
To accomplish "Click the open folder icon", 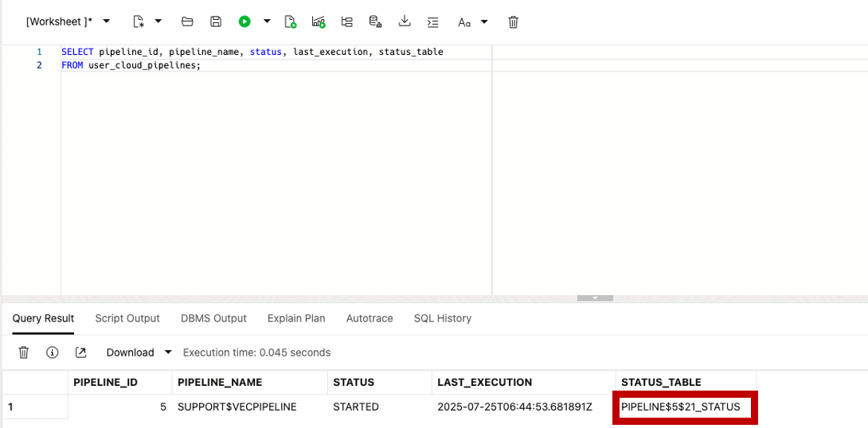I will tap(187, 21).
